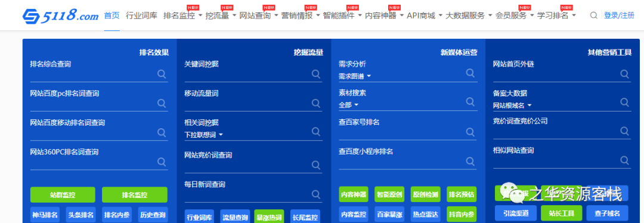Open the 需求图谱 dropdown
This screenshot has height=223, width=644.
(x=355, y=76)
